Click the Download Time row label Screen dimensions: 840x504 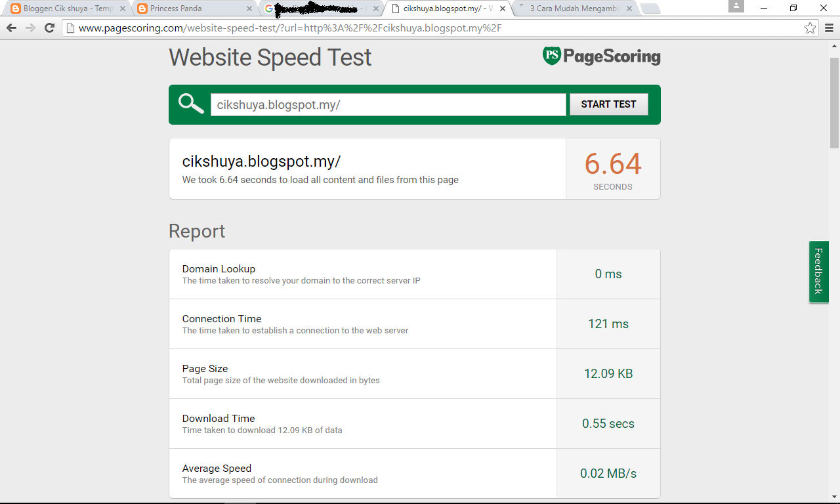click(x=219, y=418)
